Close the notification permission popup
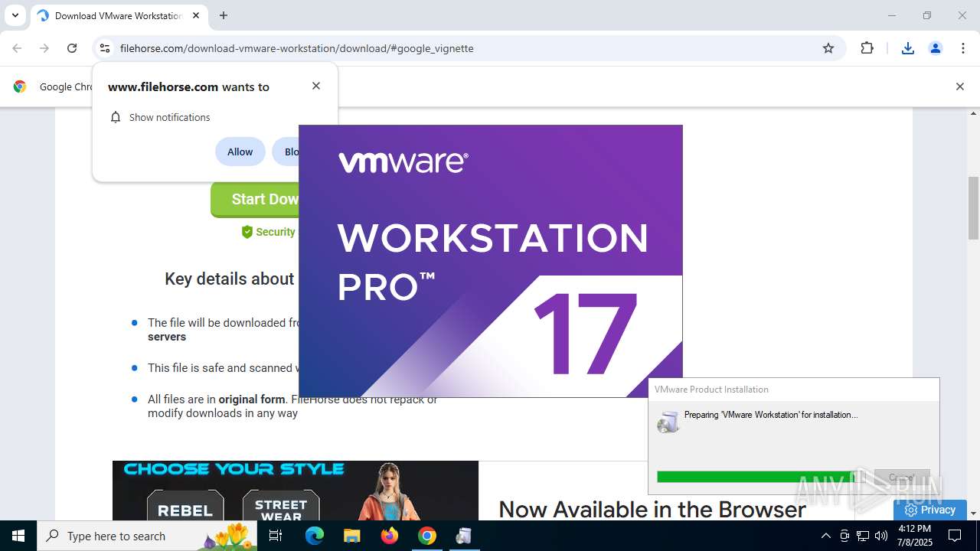 point(316,86)
